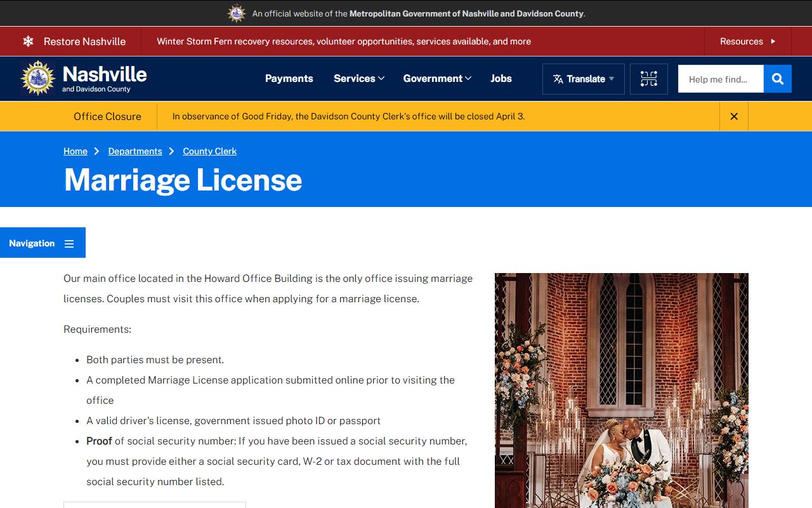Click the AI scan icon button next to Translate
Image resolution: width=812 pixels, height=508 pixels.
click(x=649, y=79)
